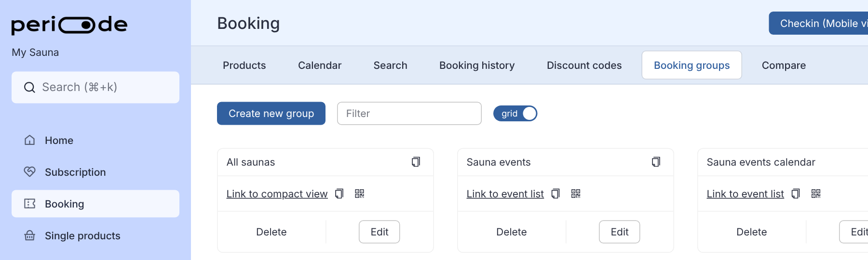Click the Sauna events calendar card title
Viewport: 868px width, 260px height.
coord(761,162)
